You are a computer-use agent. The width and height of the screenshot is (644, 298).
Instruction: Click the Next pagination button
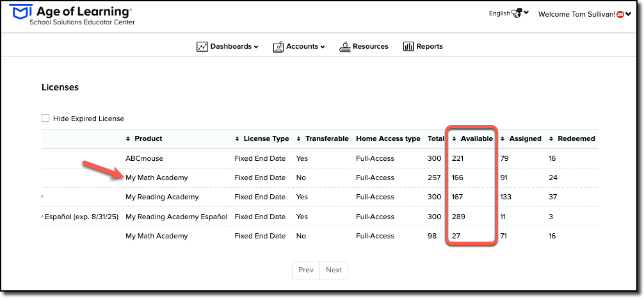click(334, 270)
